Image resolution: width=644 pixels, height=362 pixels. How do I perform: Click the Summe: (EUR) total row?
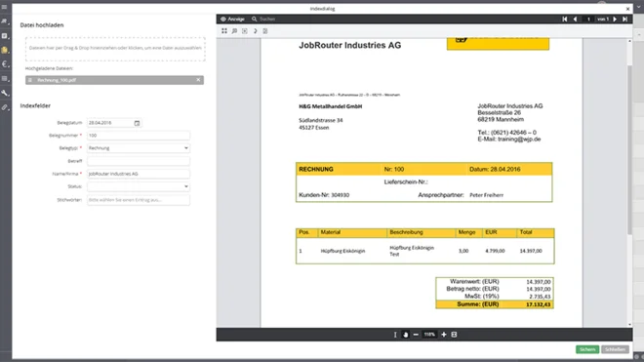tap(495, 304)
